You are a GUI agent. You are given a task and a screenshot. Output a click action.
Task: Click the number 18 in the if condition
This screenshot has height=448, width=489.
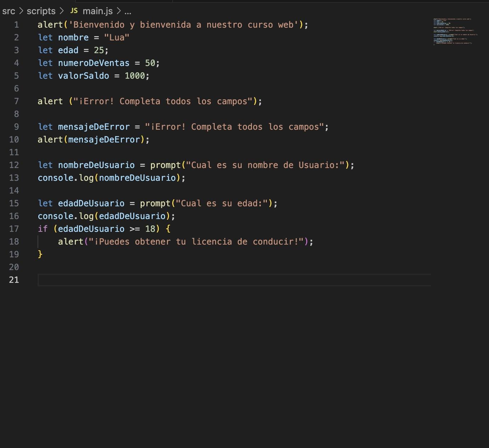point(150,229)
